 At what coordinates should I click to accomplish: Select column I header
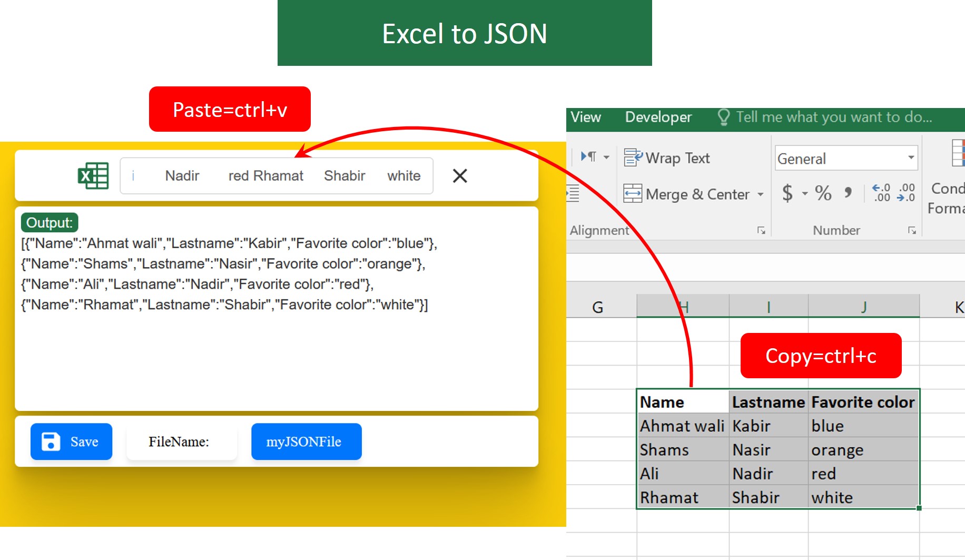click(769, 307)
